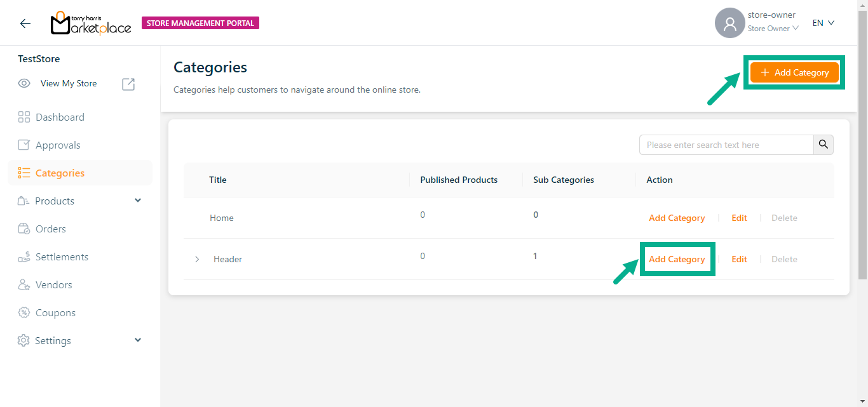The width and height of the screenshot is (868, 407).
Task: Open the Orders page
Action: pyautogui.click(x=50, y=229)
